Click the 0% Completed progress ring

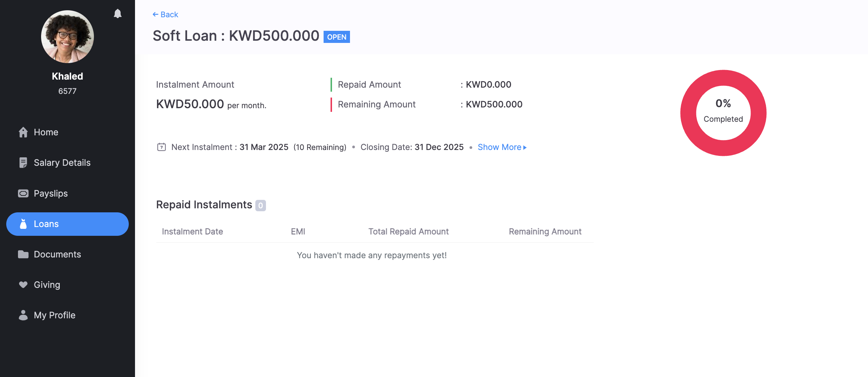tap(723, 113)
